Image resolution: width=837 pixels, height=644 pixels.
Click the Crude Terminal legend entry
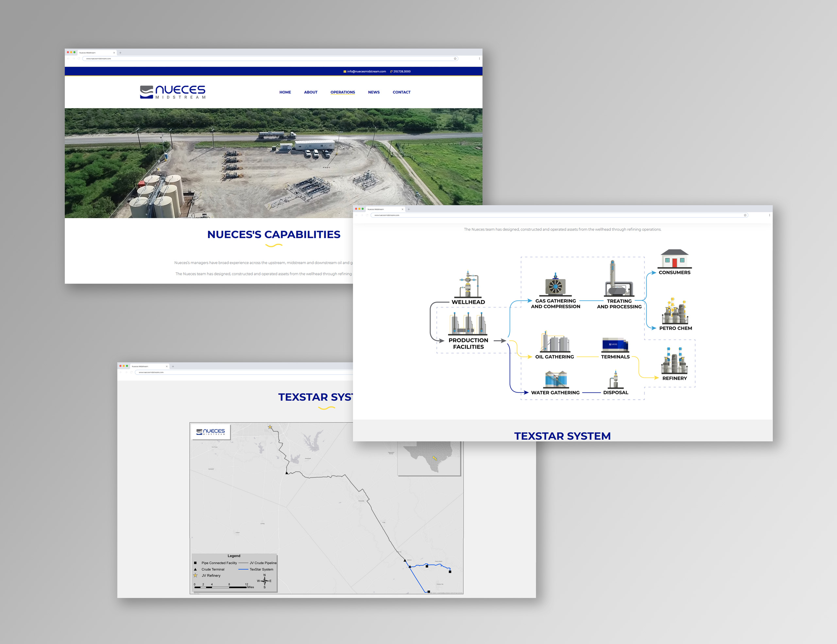(209, 570)
